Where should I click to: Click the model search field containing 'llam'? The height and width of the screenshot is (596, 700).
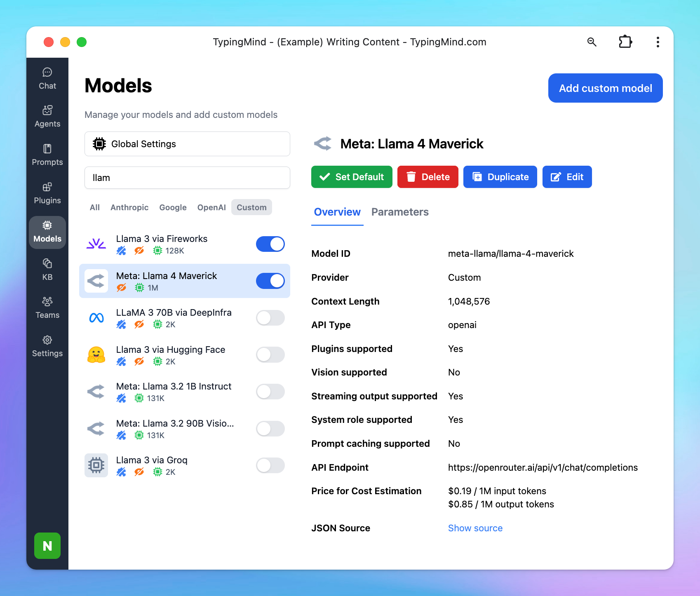pyautogui.click(x=187, y=178)
